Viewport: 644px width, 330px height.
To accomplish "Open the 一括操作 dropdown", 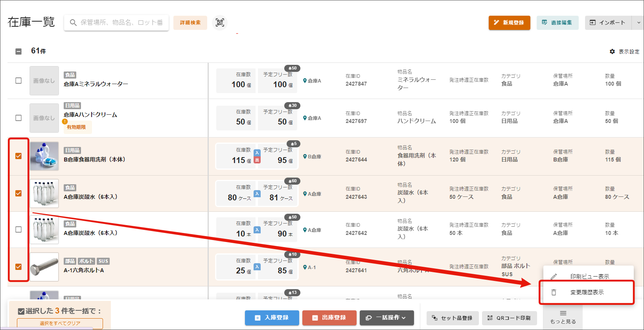I will 386,318.
